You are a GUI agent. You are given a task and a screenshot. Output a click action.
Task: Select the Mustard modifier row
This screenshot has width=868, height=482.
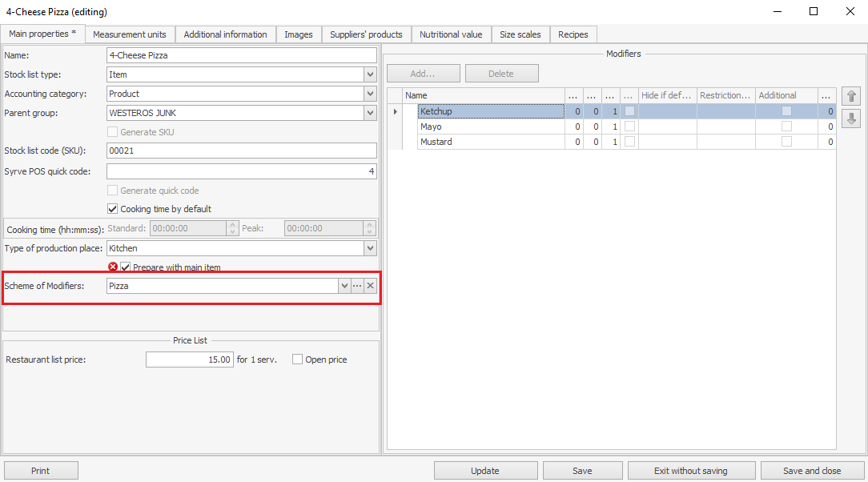(x=490, y=142)
